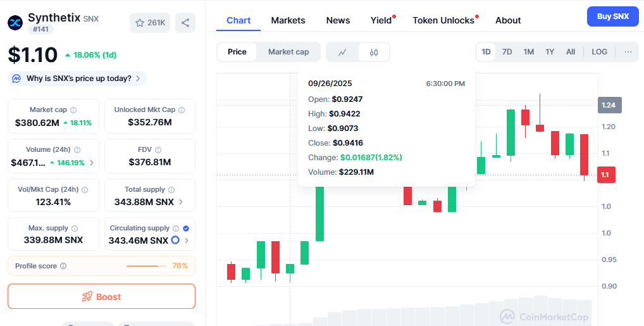Select the candlestick chart icon

click(x=374, y=52)
